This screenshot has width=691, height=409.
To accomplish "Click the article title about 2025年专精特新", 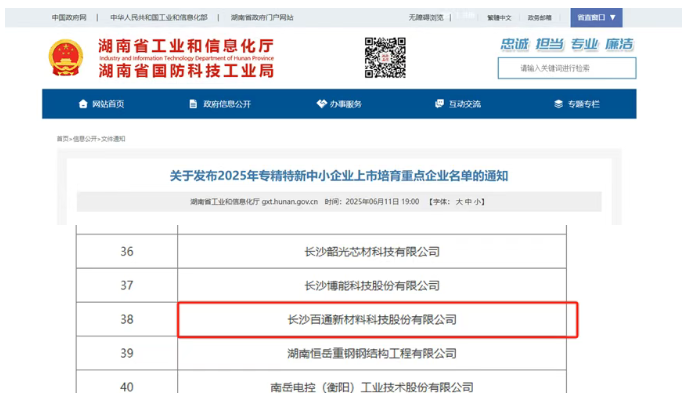I will point(339,176).
